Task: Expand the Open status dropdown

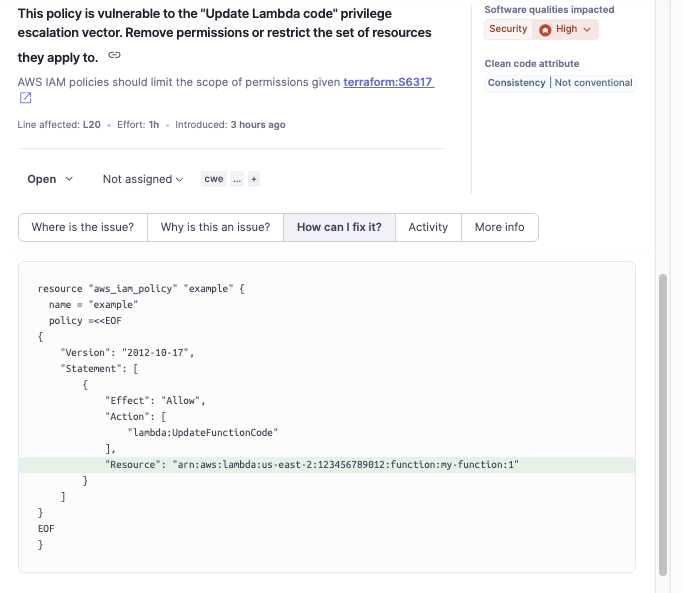Action: 50,179
